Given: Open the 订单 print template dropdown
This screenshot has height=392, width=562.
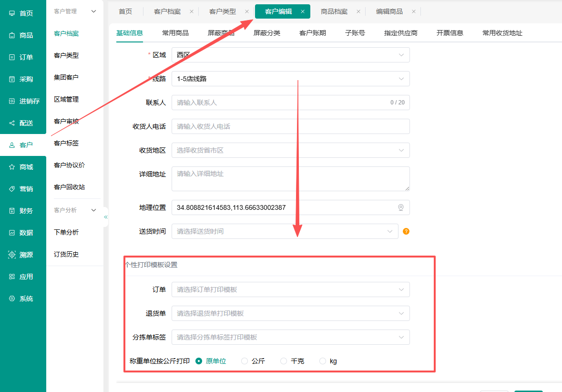Looking at the screenshot, I should pos(291,289).
